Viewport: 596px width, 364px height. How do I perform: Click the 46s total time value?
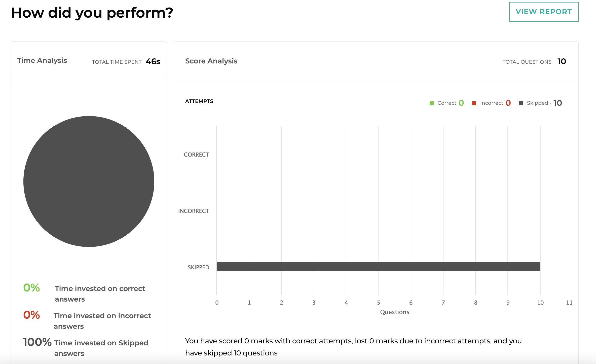pos(153,61)
